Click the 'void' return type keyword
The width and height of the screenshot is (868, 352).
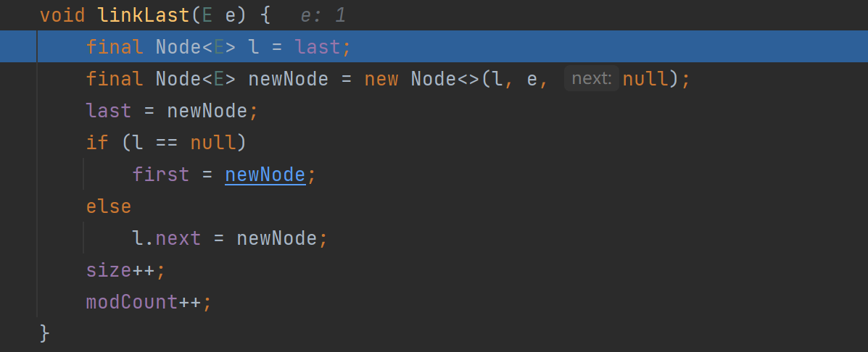[x=62, y=15]
